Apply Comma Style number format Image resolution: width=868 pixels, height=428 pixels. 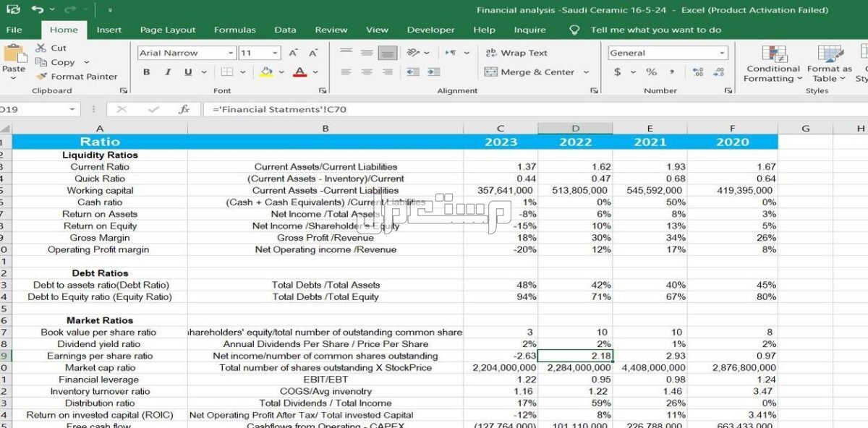672,72
